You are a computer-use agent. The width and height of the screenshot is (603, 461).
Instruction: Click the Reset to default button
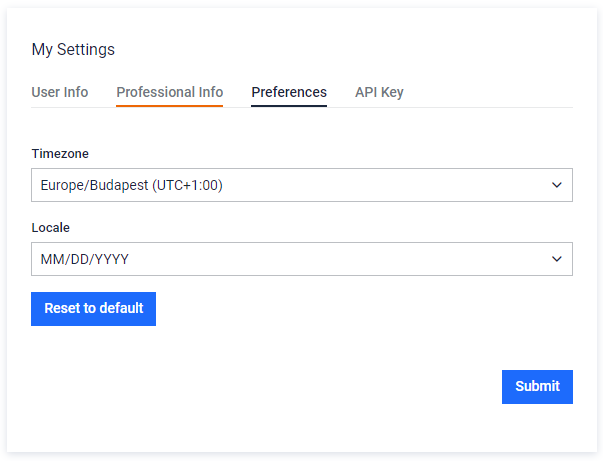[93, 309]
